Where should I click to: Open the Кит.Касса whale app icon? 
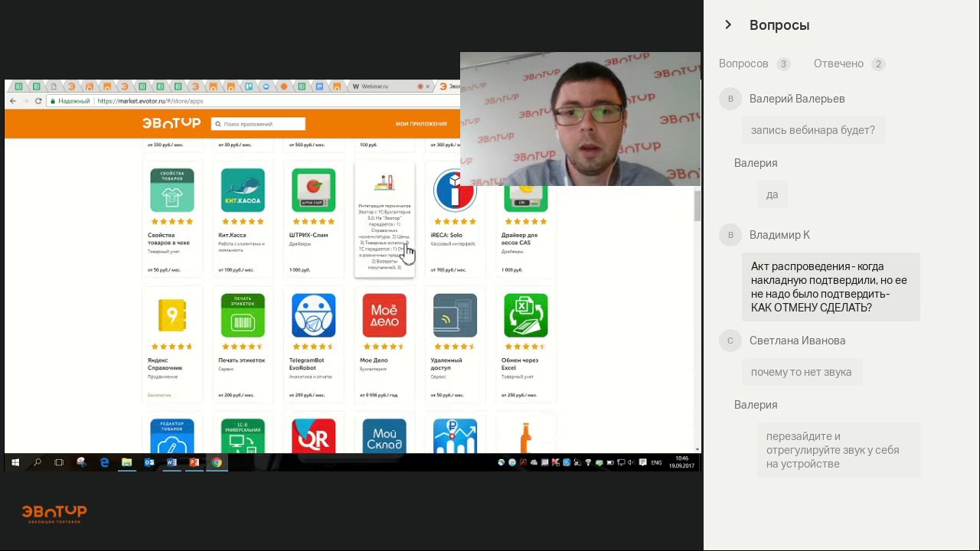tap(243, 190)
